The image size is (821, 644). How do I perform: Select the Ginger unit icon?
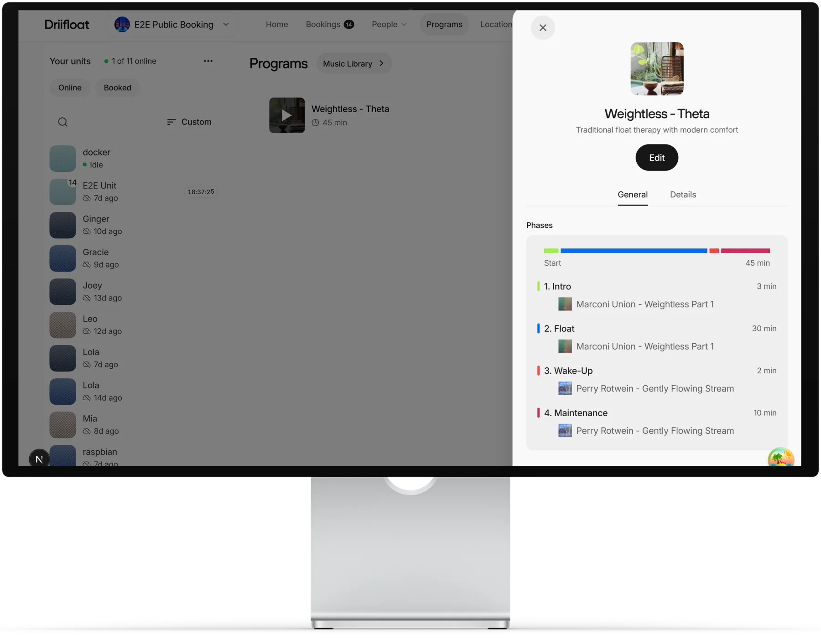[62, 225]
